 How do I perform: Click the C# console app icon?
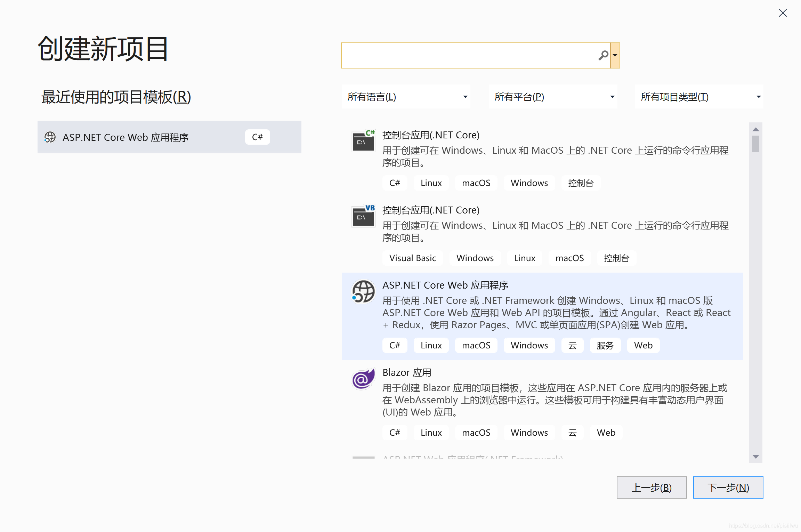pos(363,141)
